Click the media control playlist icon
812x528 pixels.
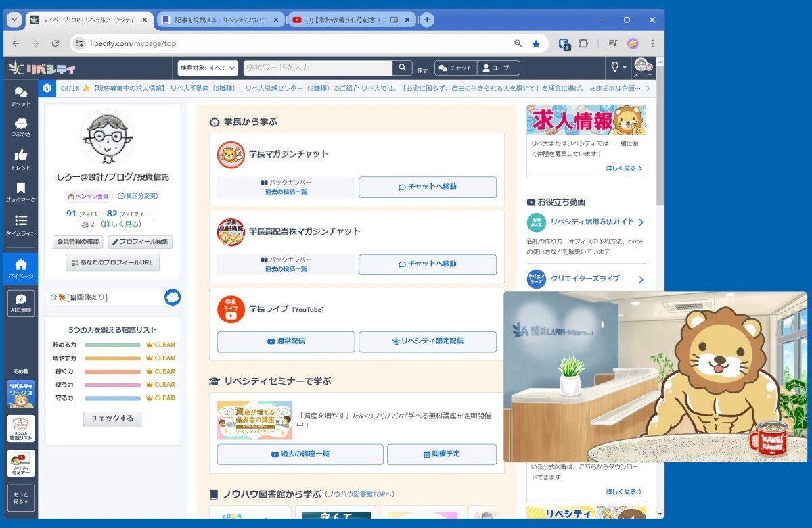(x=613, y=43)
